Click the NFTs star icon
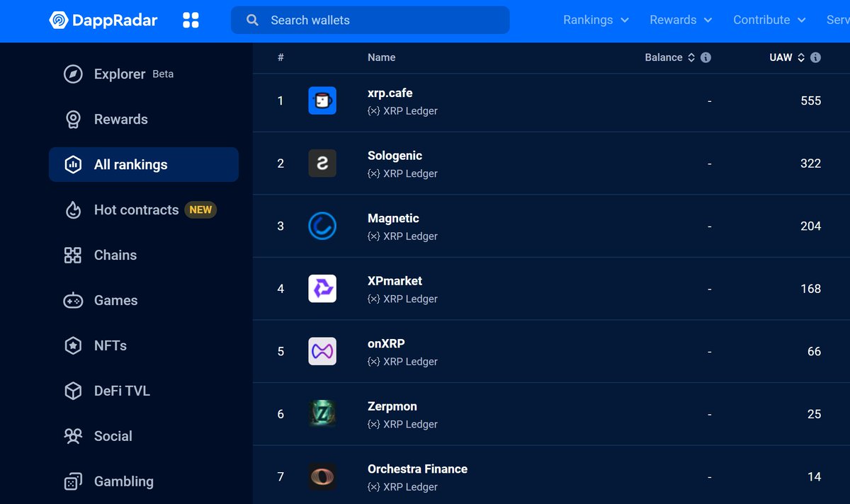Image resolution: width=850 pixels, height=504 pixels. (x=73, y=345)
